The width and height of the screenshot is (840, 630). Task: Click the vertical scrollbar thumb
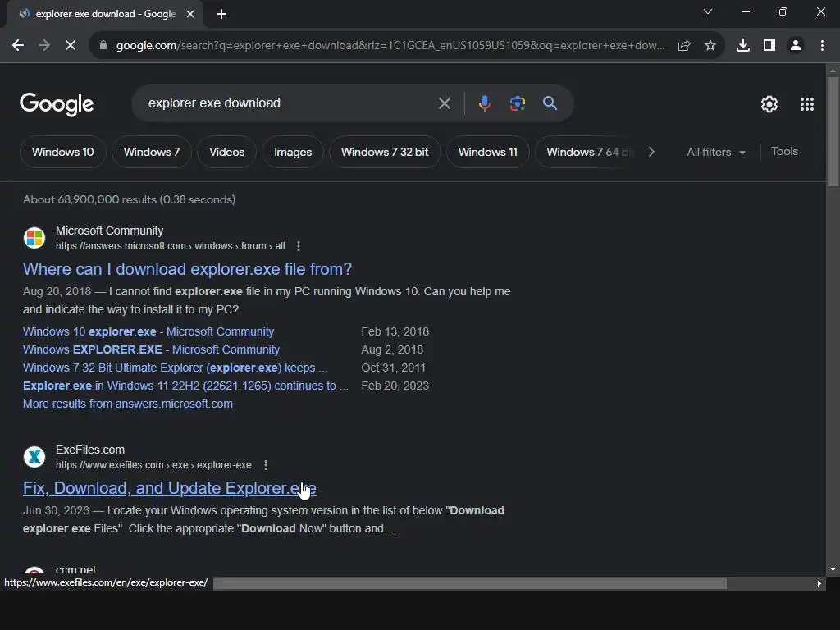(833, 131)
